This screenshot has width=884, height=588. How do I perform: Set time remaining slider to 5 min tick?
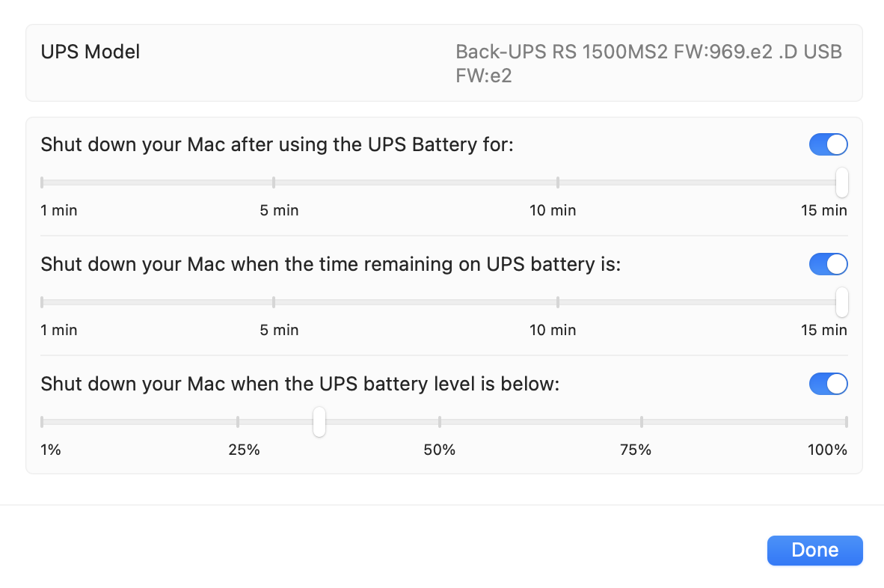tap(274, 301)
